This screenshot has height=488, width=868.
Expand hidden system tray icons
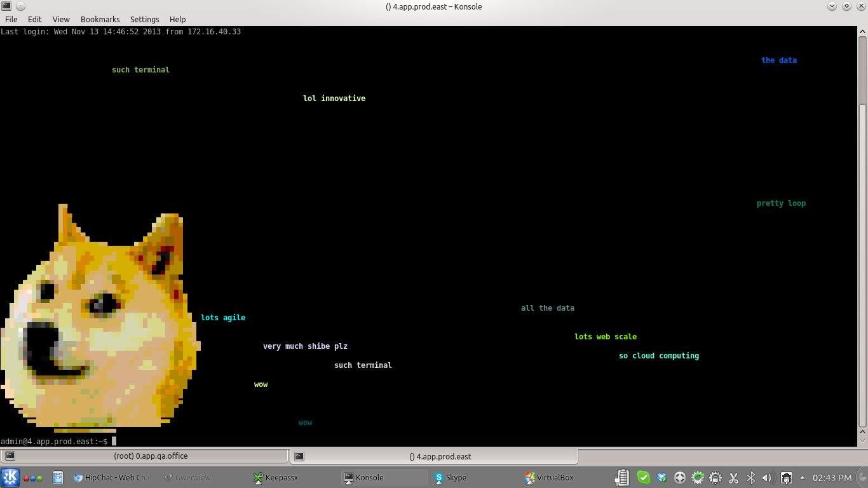pos(801,477)
